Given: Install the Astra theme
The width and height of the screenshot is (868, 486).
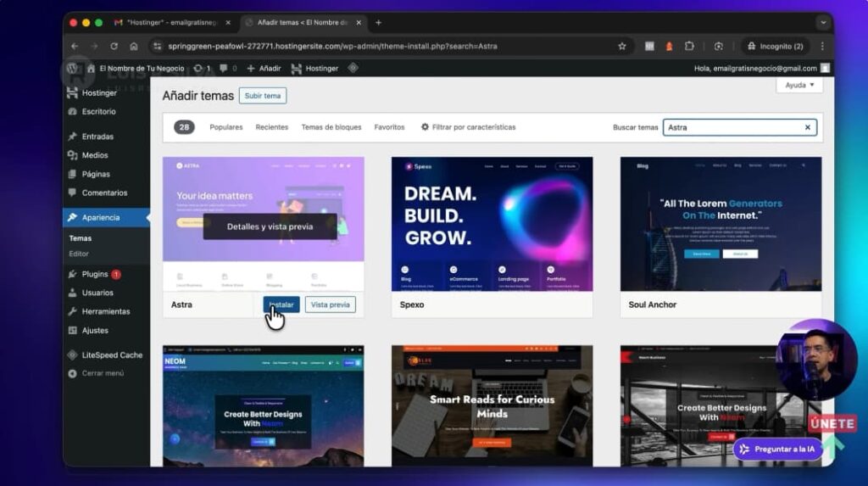Looking at the screenshot, I should [x=281, y=304].
